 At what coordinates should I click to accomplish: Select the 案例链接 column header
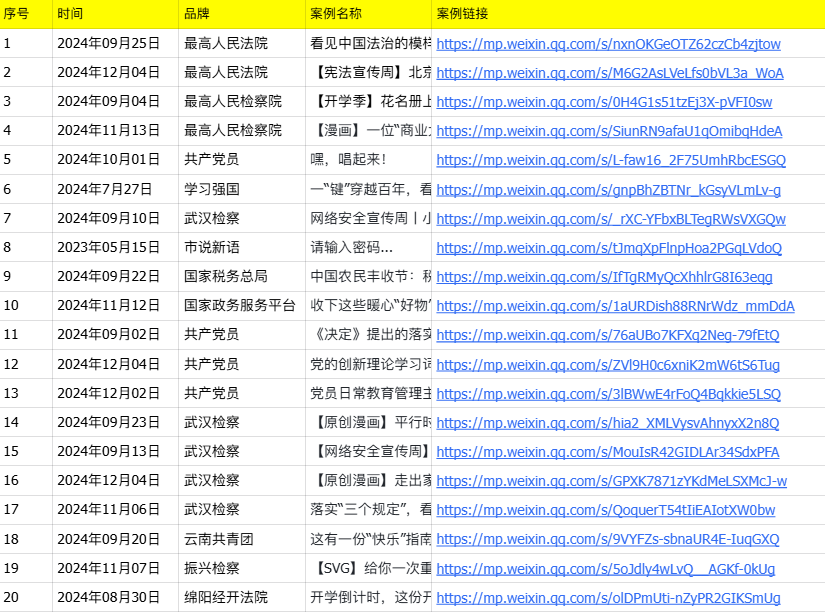628,14
